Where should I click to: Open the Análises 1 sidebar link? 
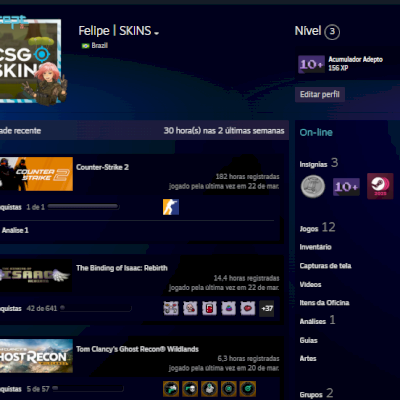click(x=317, y=321)
